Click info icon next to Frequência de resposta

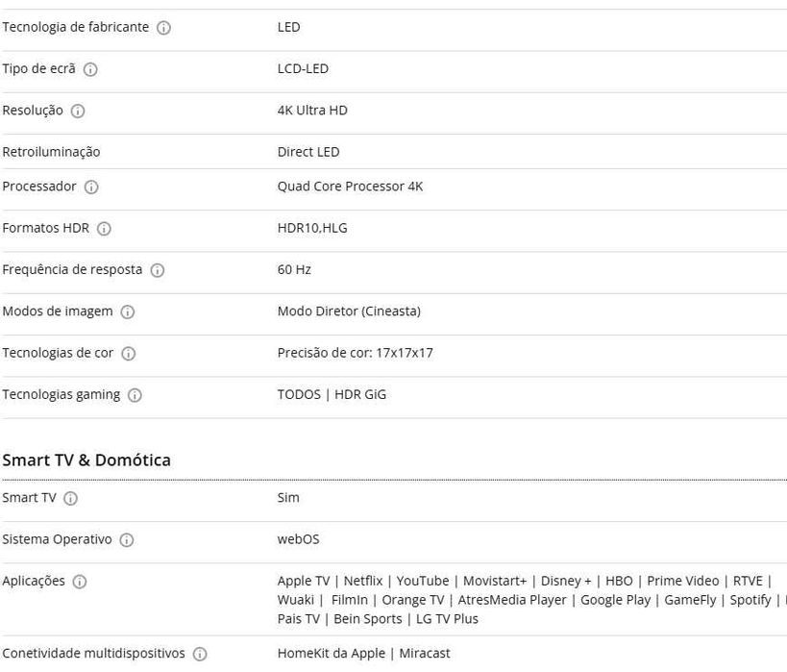click(x=158, y=270)
